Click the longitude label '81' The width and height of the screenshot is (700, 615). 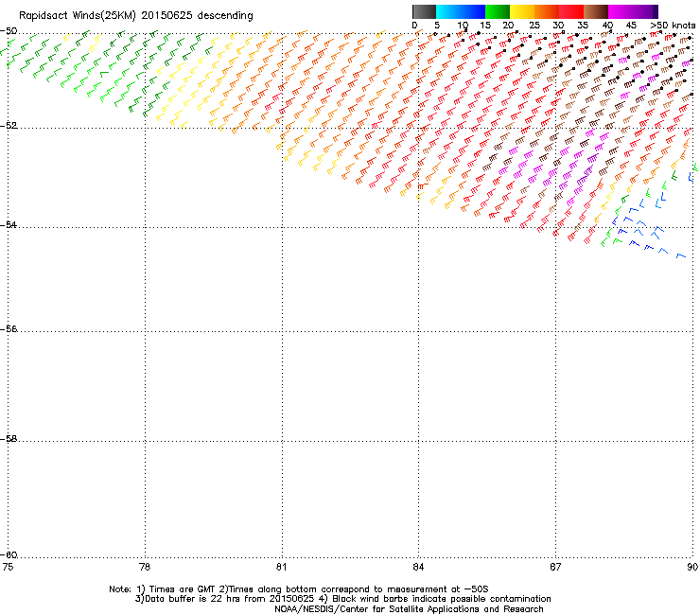pos(281,567)
